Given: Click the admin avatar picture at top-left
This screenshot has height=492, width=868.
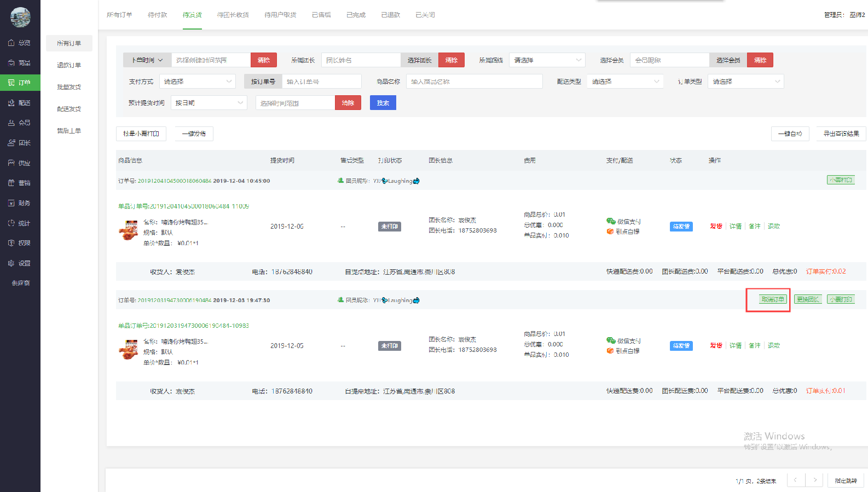Looking at the screenshot, I should point(20,18).
